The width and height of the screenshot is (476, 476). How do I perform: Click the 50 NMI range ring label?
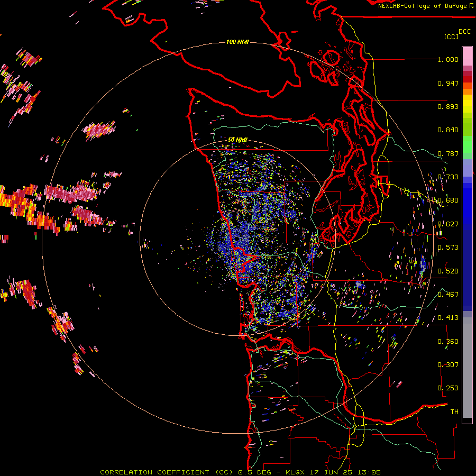[237, 140]
